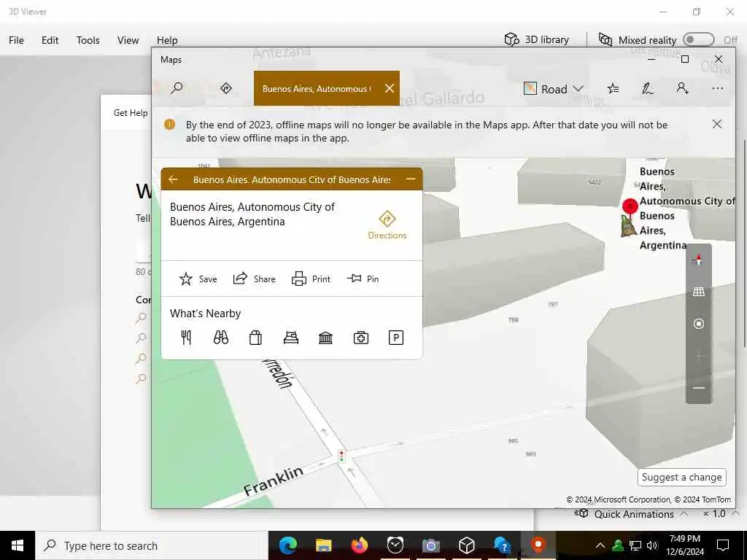Find nearby parking P icon
Screen dimensions: 747x560
pos(396,338)
